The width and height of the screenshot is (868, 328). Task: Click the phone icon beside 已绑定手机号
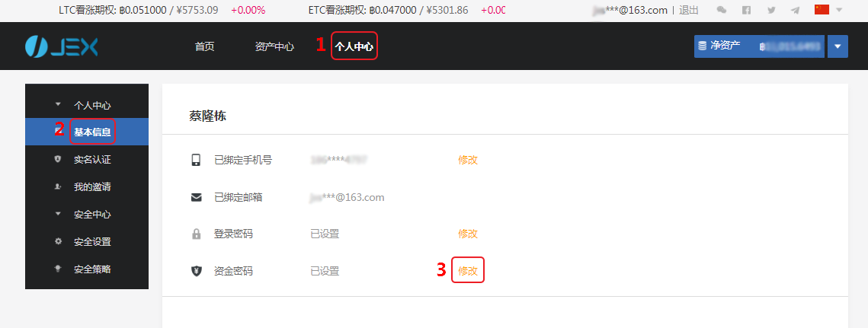pyautogui.click(x=196, y=160)
